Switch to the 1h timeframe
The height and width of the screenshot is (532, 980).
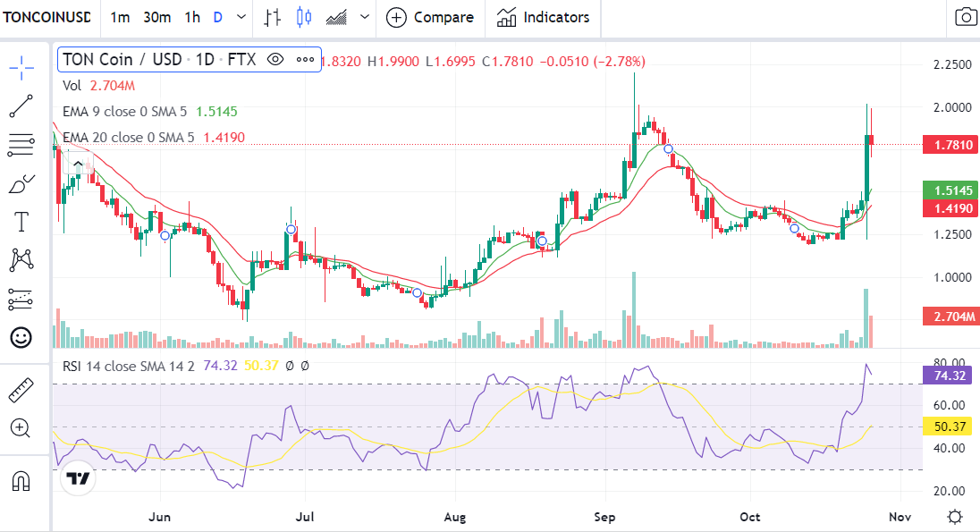[x=191, y=18]
